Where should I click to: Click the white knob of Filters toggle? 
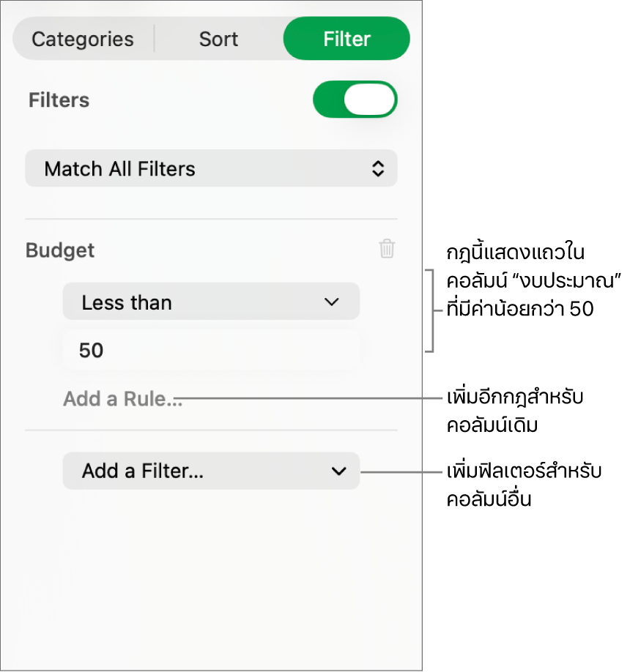tap(369, 100)
